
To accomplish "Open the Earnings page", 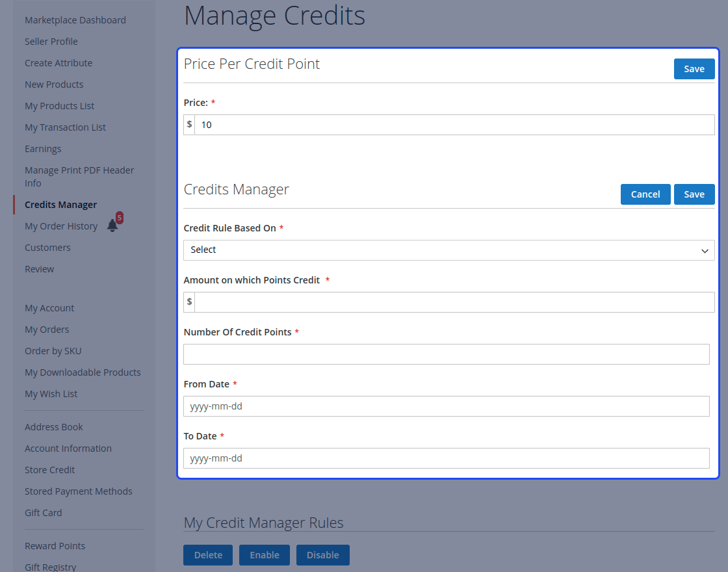I will (43, 149).
